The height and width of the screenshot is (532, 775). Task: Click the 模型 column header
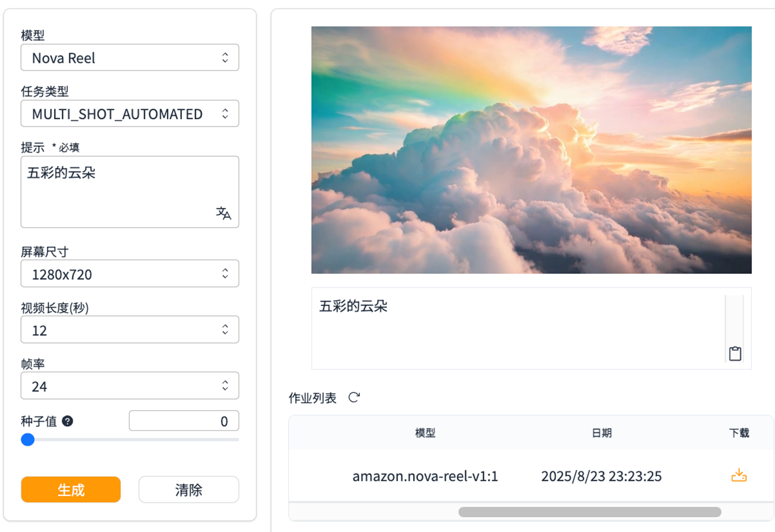425,433
